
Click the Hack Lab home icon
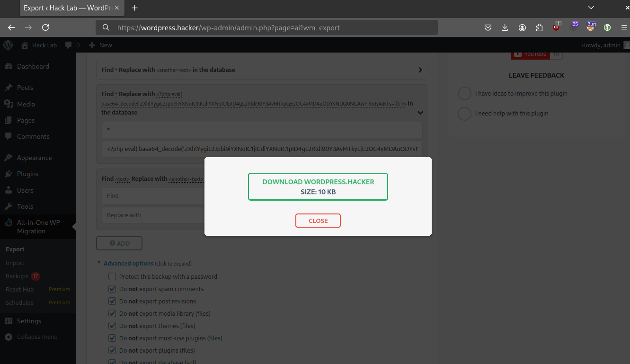click(25, 45)
